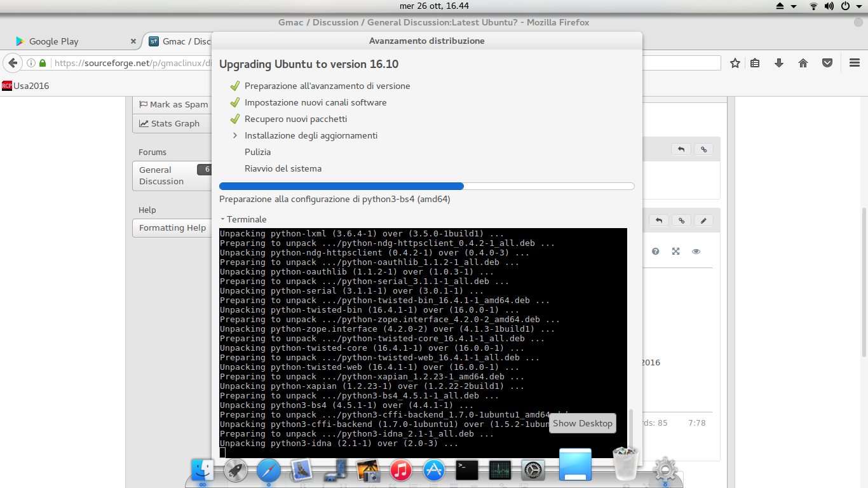Open Stats Graph link

coord(173,123)
